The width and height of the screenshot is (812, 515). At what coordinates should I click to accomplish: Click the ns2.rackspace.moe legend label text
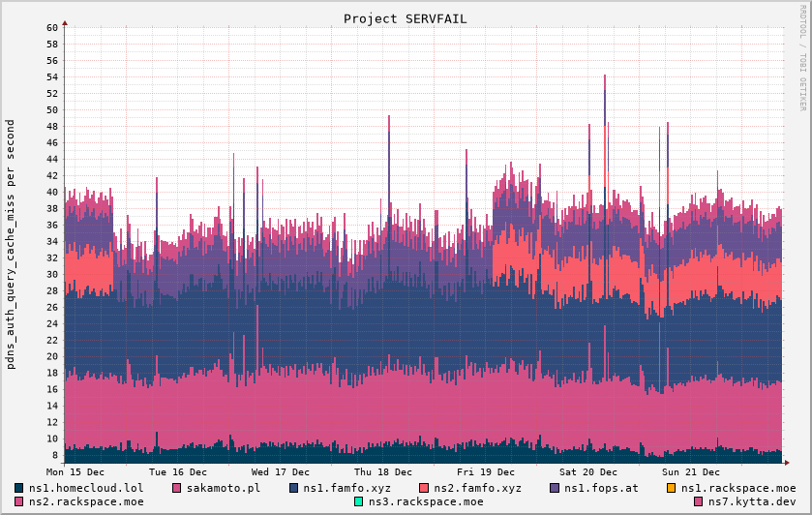coord(86,501)
